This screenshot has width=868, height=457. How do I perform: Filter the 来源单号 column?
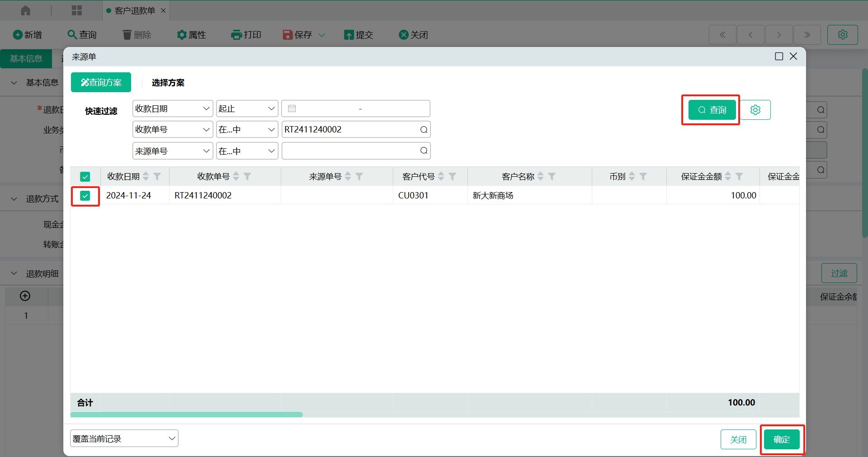click(359, 176)
